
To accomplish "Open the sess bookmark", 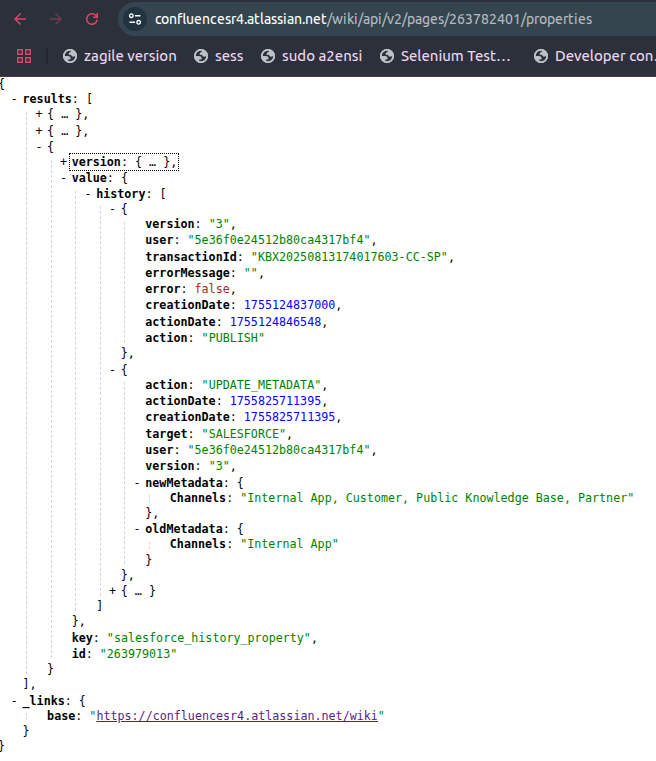I will (218, 56).
